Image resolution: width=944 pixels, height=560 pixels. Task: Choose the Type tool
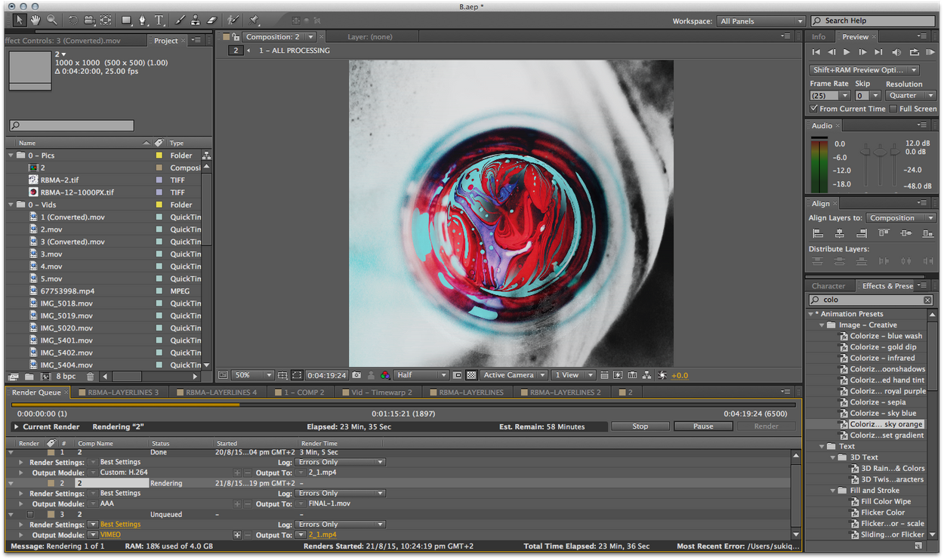click(159, 20)
